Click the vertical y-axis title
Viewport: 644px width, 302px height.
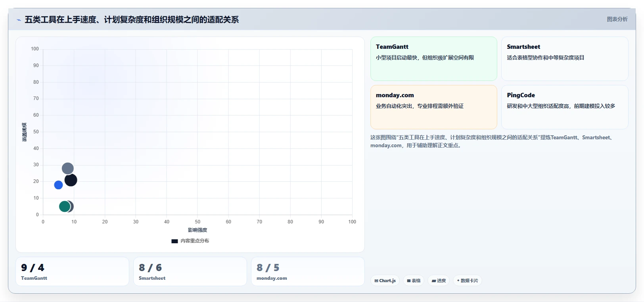click(25, 132)
